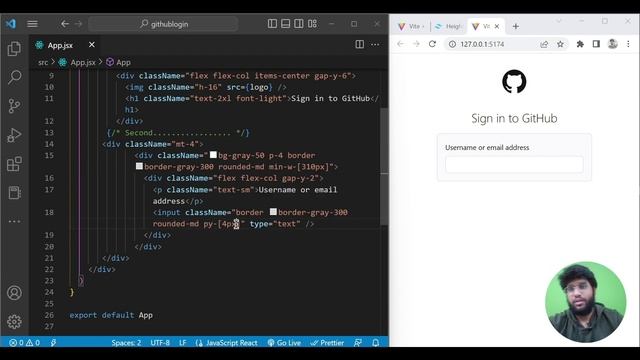640x360 pixels.
Task: Toggle the secondary side bar layout
Action: pos(299,24)
